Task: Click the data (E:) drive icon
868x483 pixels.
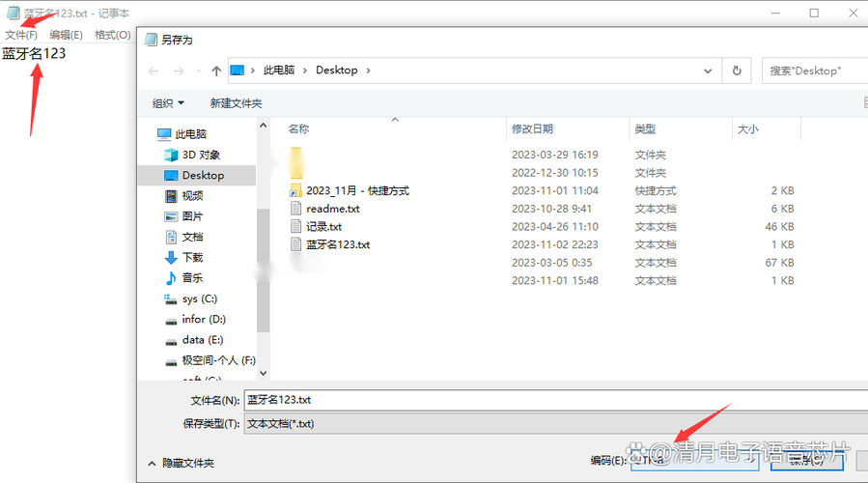Action: pos(171,341)
